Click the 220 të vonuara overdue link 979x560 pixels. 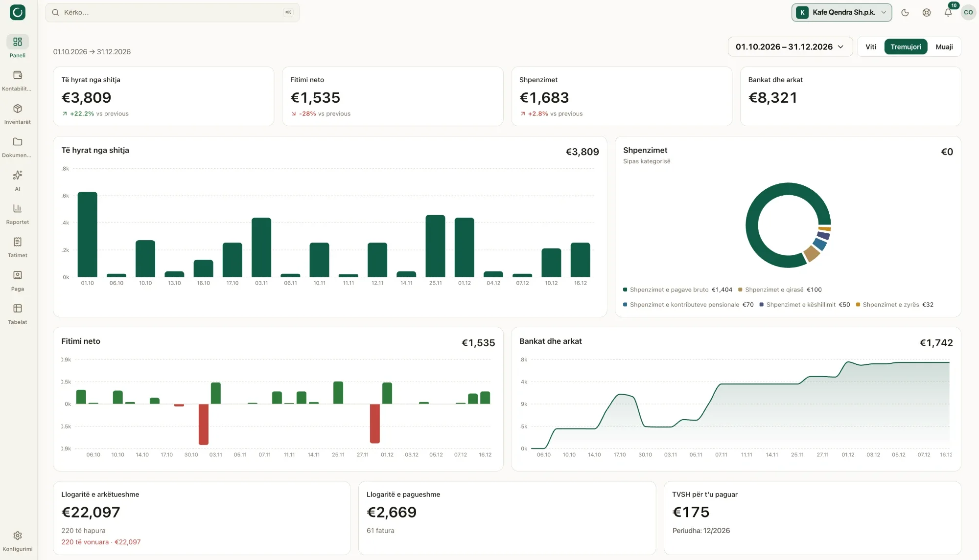(x=101, y=542)
